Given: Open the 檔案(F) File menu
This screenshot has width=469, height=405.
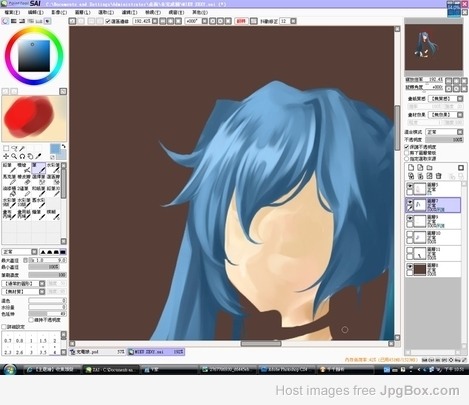Looking at the screenshot, I should pyautogui.click(x=12, y=12).
